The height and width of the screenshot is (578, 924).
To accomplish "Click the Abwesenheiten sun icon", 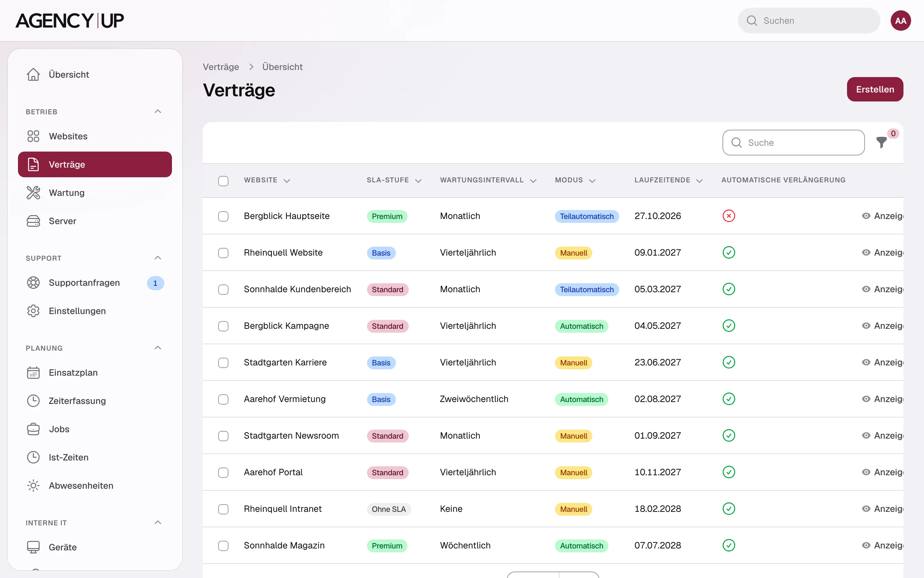I will click(x=33, y=486).
